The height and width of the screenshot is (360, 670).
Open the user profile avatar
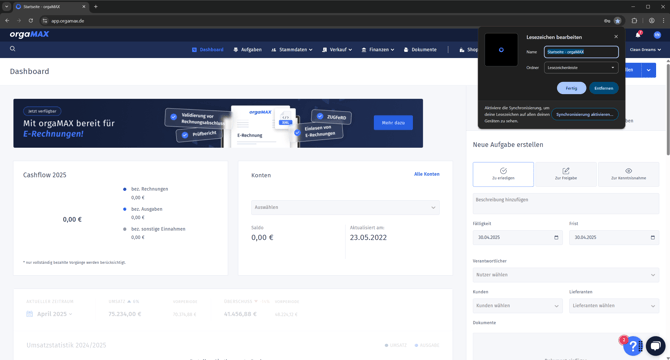(657, 35)
